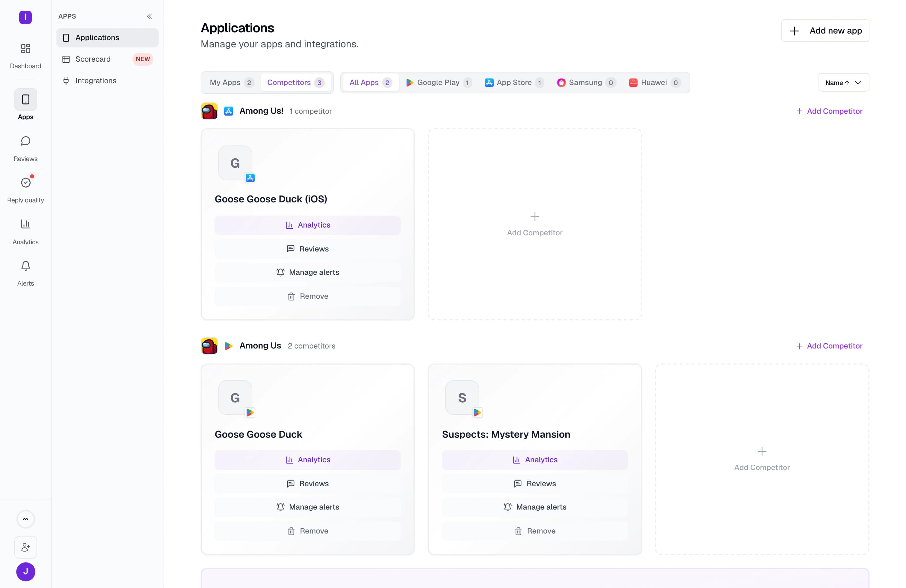Go to the Reviews section icon

point(25,141)
